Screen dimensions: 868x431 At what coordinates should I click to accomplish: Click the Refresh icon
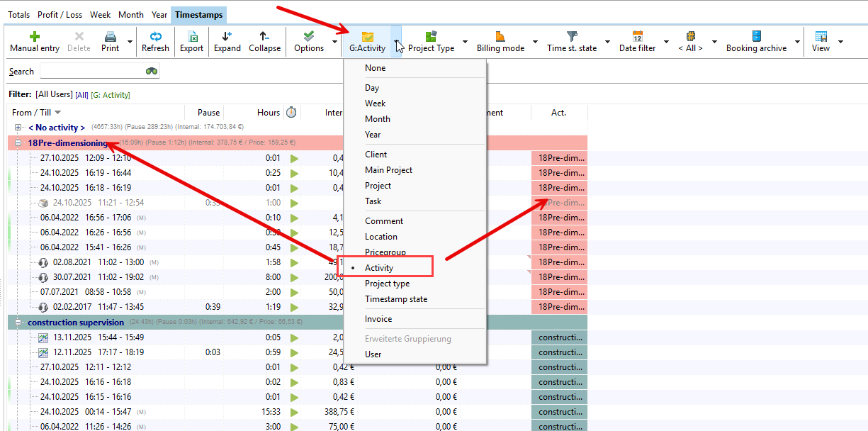[x=155, y=37]
